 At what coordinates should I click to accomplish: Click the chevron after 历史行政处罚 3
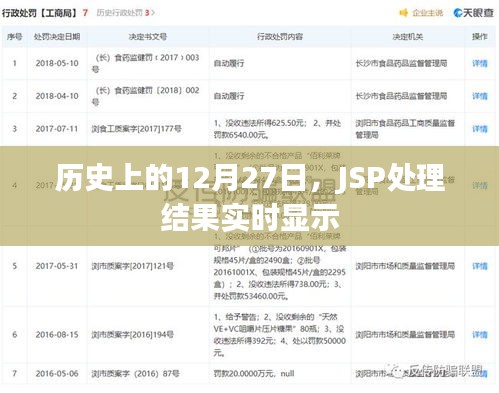pyautogui.click(x=153, y=13)
